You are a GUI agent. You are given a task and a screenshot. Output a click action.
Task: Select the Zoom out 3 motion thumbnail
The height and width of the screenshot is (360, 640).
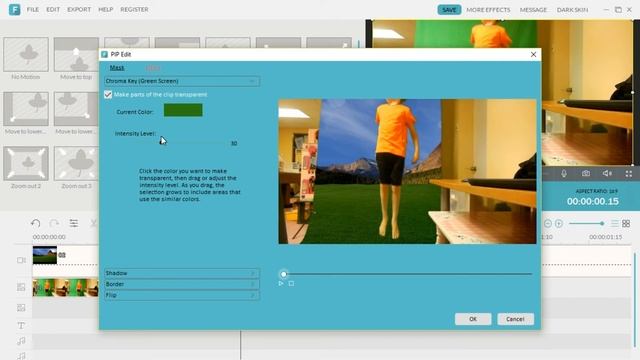76,164
